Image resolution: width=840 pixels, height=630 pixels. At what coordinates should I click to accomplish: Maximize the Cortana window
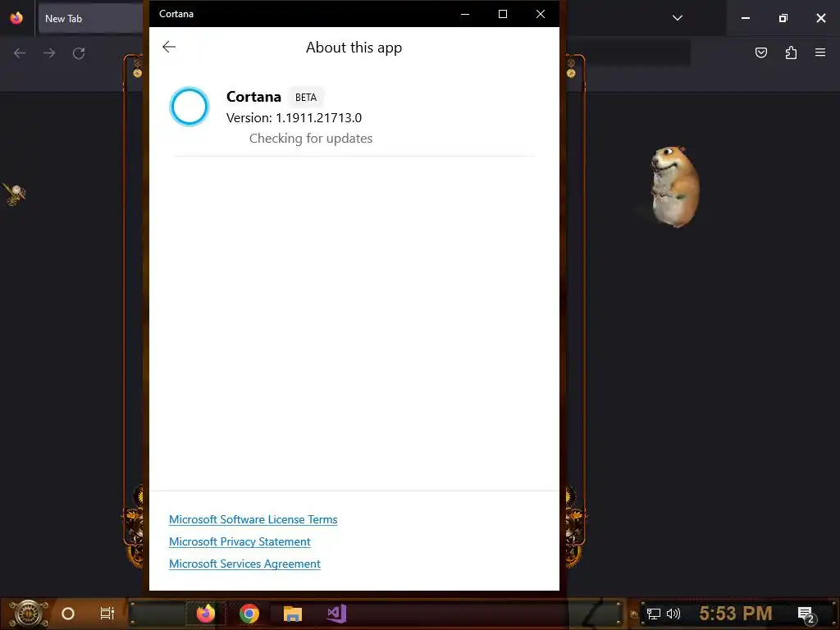click(503, 14)
